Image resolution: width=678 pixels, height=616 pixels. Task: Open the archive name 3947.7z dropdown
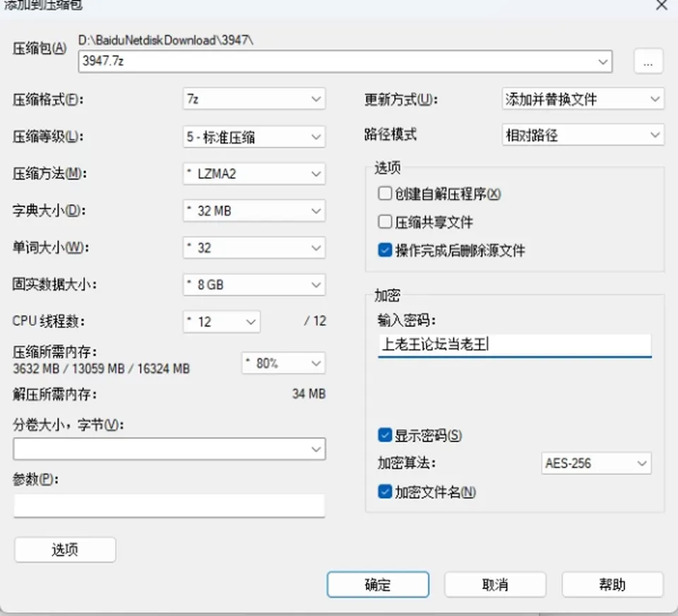coord(345,61)
